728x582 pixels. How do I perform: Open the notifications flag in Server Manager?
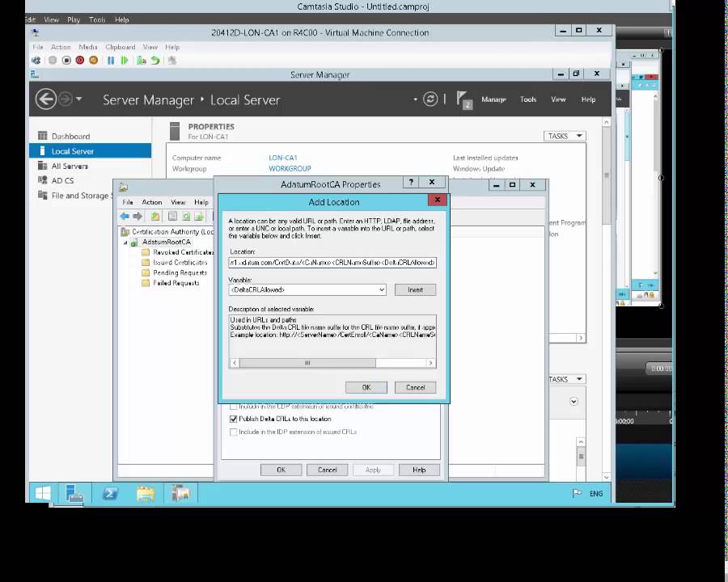(x=463, y=99)
